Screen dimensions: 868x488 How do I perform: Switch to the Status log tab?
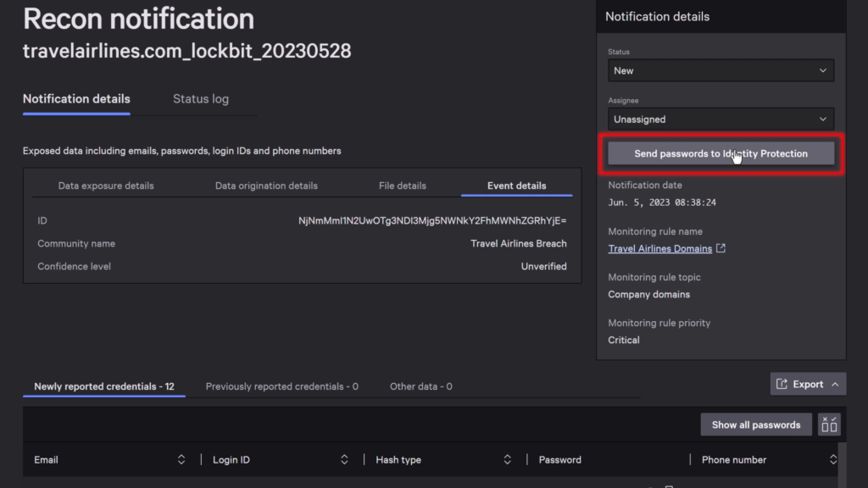pos(200,98)
